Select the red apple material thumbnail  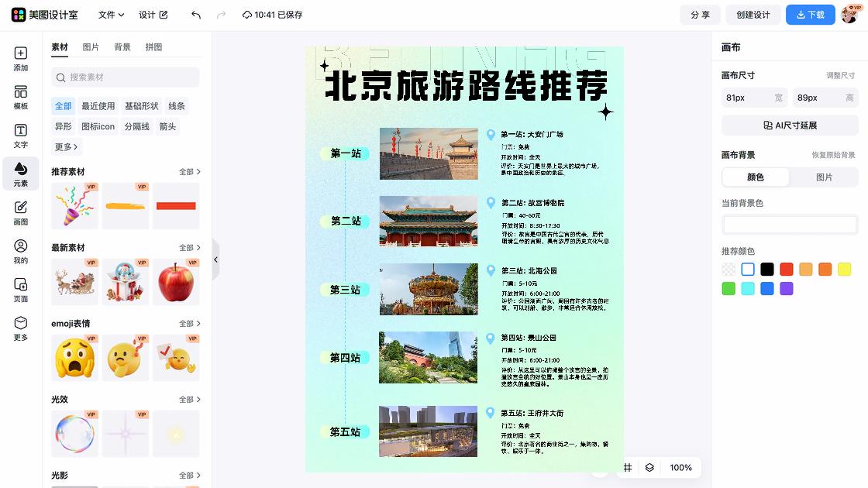176,282
